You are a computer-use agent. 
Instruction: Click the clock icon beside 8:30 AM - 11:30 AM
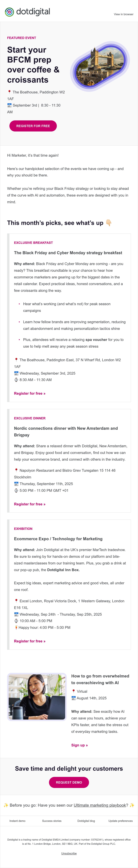[16, 380]
